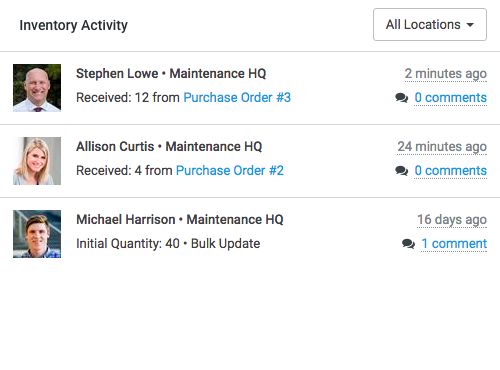Image resolution: width=500 pixels, height=370 pixels.
Task: Click the 16 days ago timestamp
Action: coord(452,220)
